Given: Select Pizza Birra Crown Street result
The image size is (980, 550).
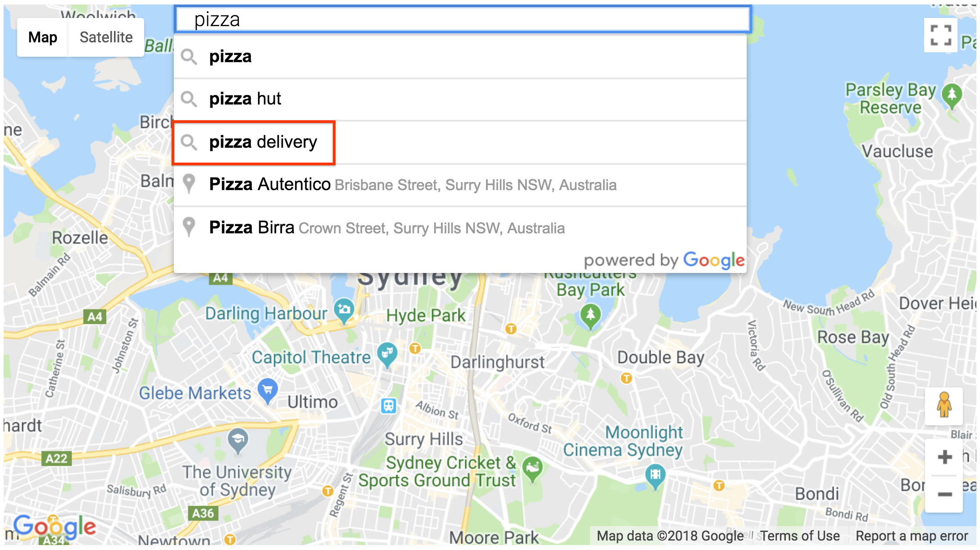Looking at the screenshot, I should pos(463,227).
